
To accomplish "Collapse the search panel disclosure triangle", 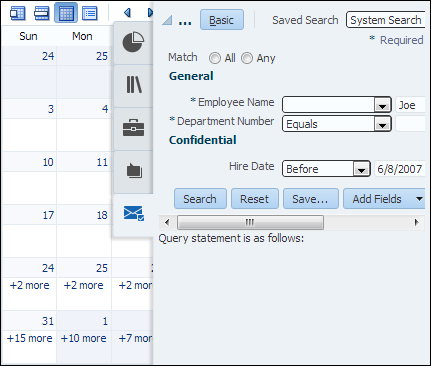I will [167, 20].
